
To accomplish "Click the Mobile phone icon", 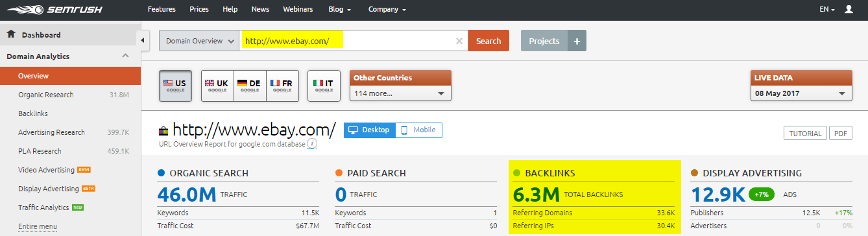I will pos(404,130).
